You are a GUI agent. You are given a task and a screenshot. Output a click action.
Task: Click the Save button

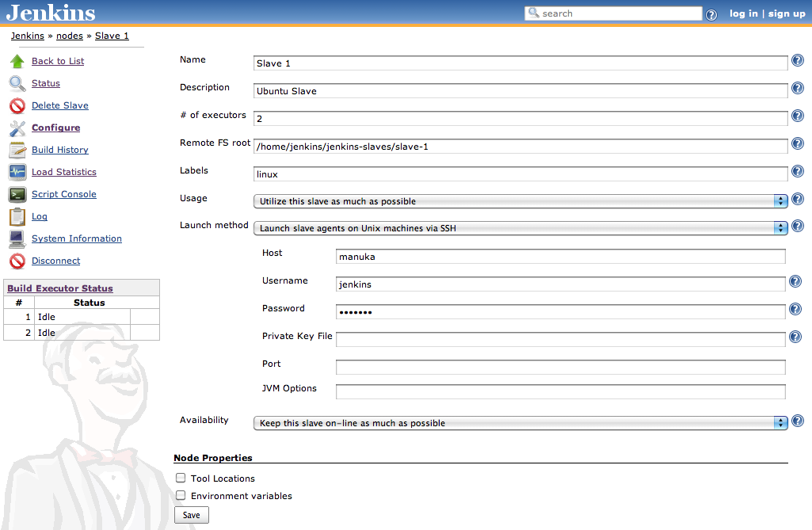[192, 515]
